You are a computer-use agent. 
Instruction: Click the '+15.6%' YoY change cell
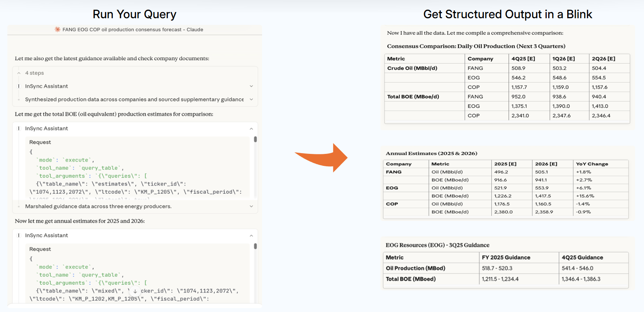click(x=585, y=196)
